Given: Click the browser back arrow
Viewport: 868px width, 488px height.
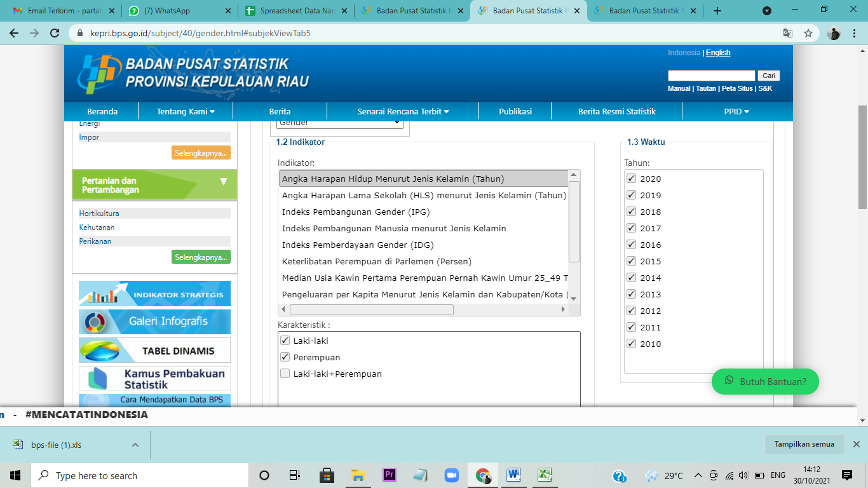Looking at the screenshot, I should (14, 33).
